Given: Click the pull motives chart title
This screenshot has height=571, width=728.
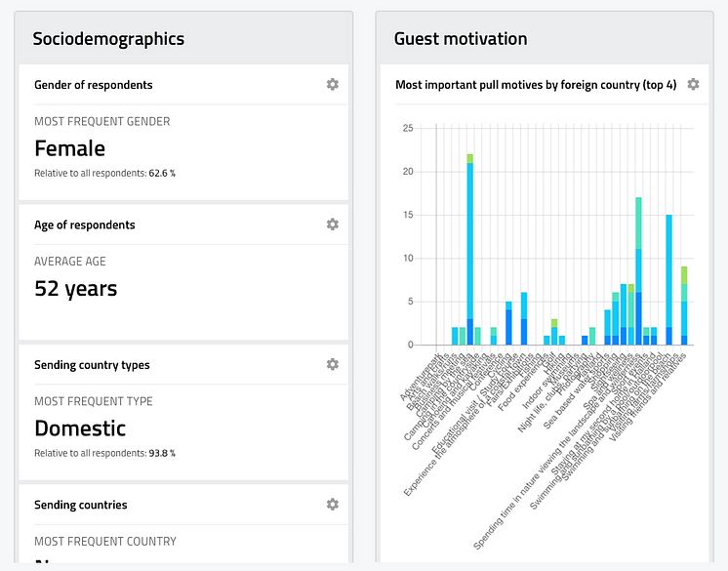Looking at the screenshot, I should 536,85.
